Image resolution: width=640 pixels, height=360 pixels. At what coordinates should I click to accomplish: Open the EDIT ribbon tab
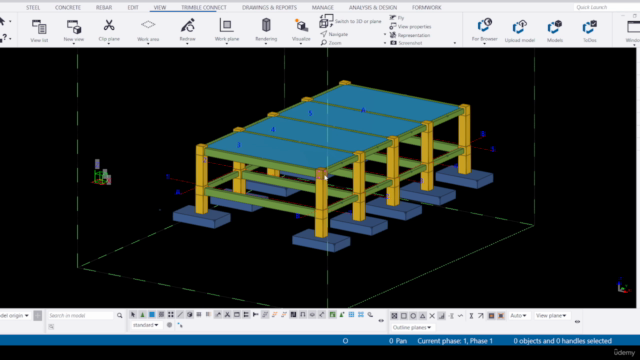133,7
